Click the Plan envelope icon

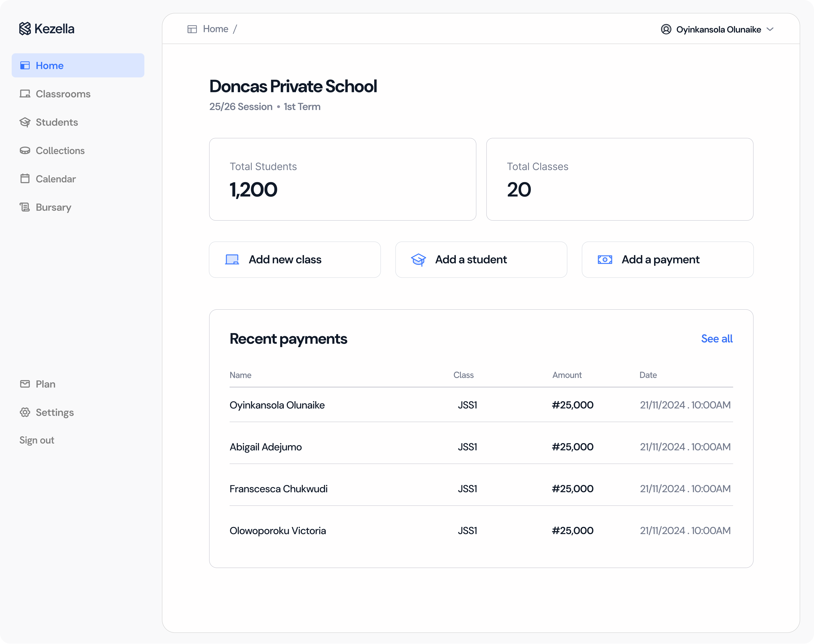(x=25, y=384)
